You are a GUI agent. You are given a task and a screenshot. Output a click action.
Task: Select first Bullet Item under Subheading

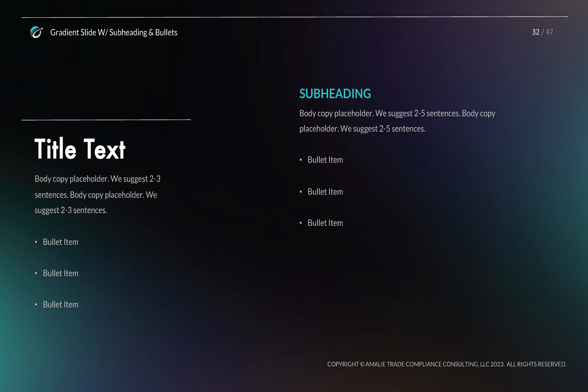tap(325, 160)
